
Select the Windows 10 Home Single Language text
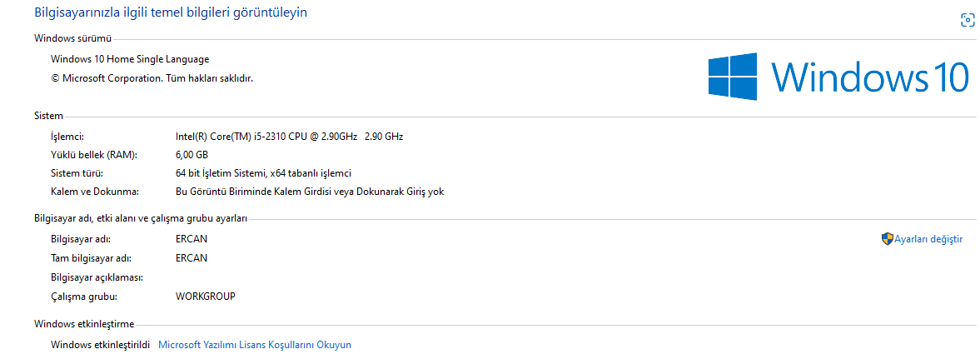(130, 59)
